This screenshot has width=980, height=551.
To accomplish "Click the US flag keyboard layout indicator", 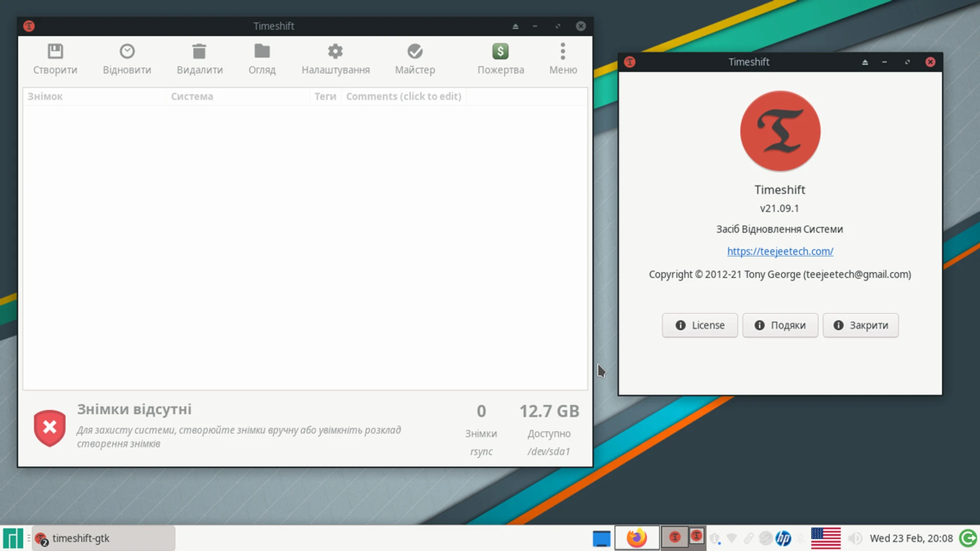I will pos(825,538).
